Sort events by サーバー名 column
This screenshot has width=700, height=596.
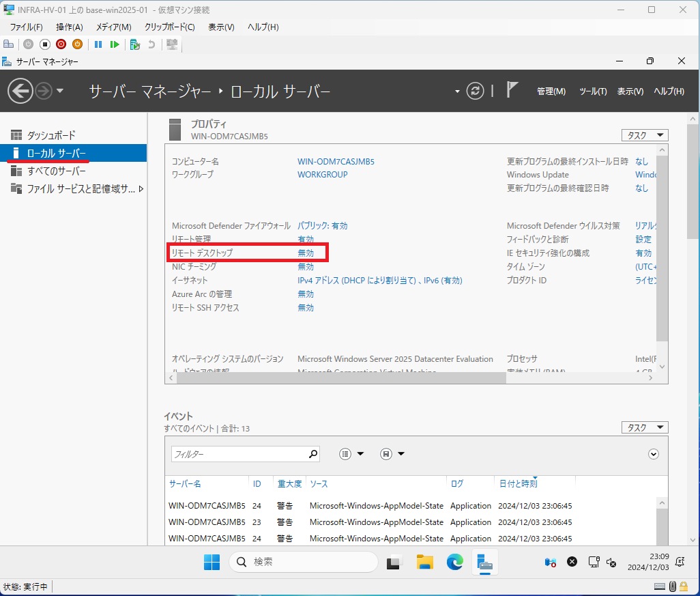coord(185,483)
